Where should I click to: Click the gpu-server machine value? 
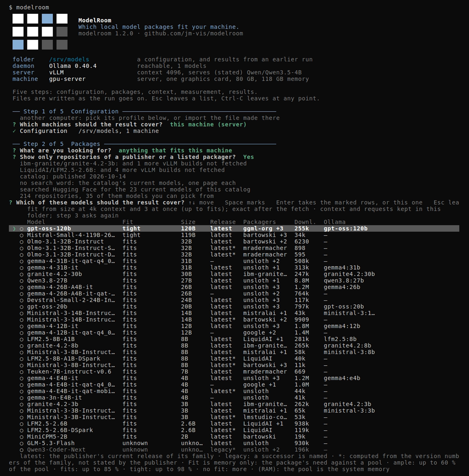tap(67, 79)
